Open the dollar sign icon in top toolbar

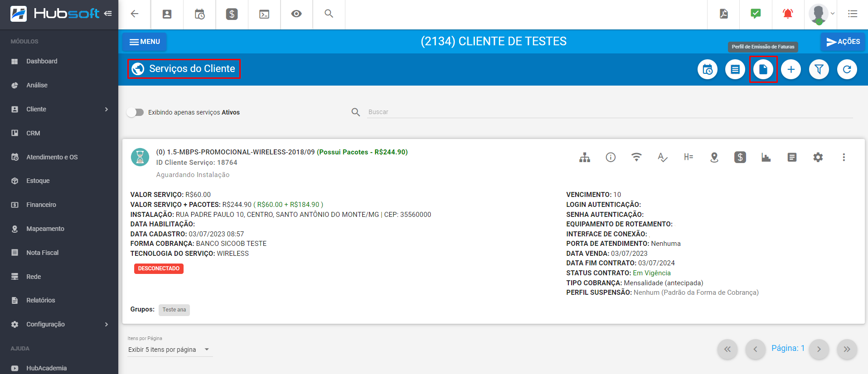232,14
